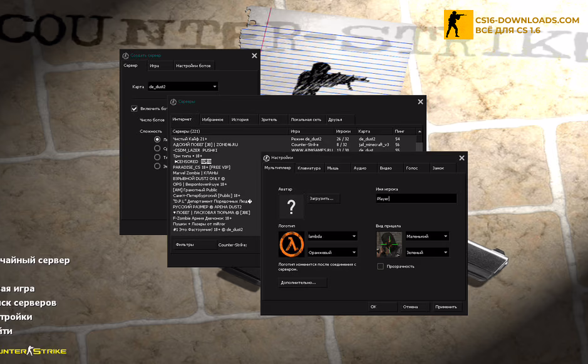The height and width of the screenshot is (364, 588).
Task: Select the Ср difficulty radio button
Action: 157,148
